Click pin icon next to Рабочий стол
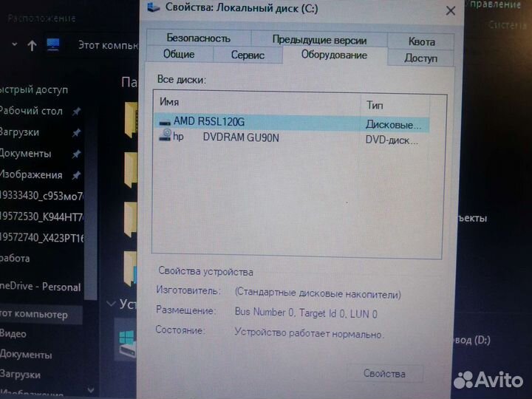 [76, 111]
